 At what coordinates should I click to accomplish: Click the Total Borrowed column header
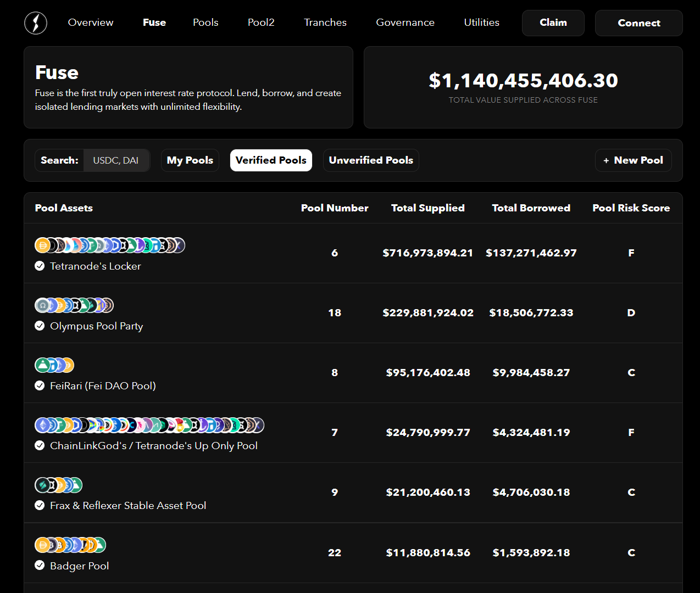pos(531,208)
